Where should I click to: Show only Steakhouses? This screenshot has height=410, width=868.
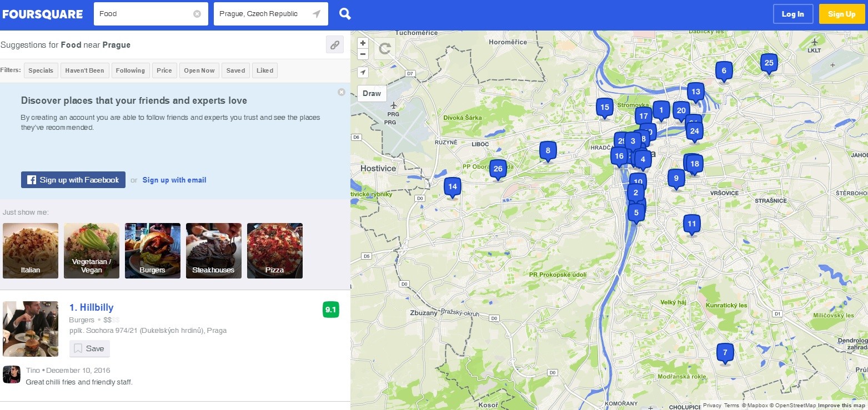214,251
